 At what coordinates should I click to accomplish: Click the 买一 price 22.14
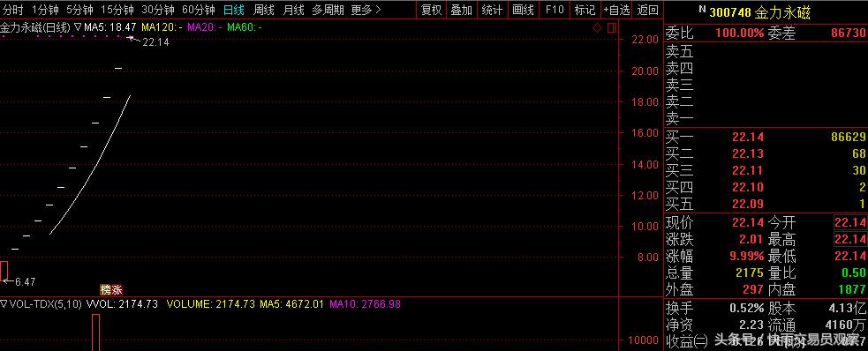point(747,137)
